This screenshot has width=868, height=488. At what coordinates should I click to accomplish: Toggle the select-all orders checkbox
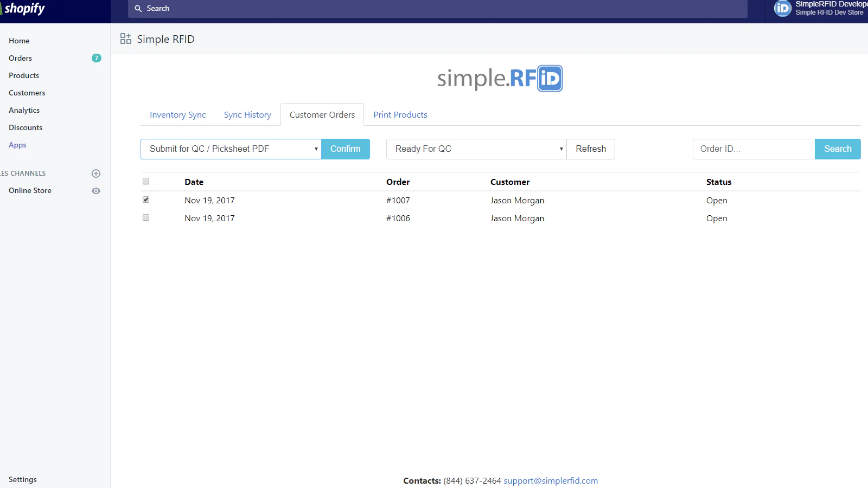[x=146, y=181]
